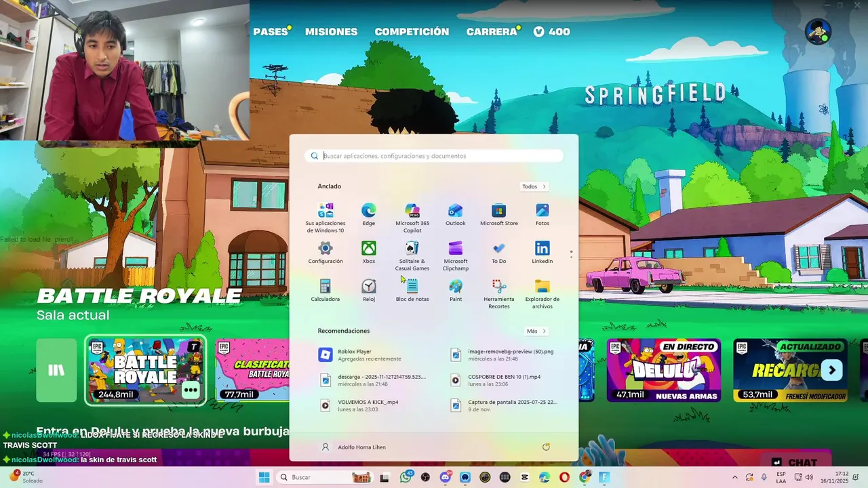
Task: Open Sus aplicaciones de Windows 10
Action: coord(325,218)
